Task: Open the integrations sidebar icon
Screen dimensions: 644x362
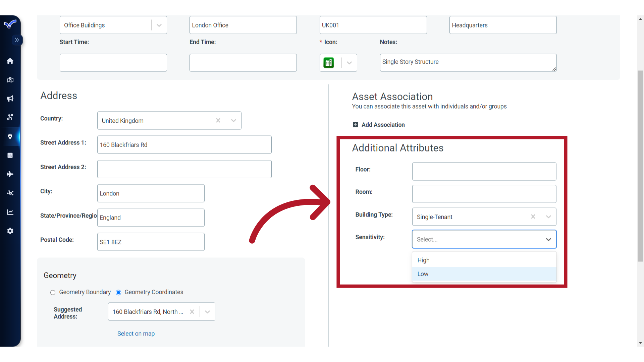Action: (x=10, y=193)
